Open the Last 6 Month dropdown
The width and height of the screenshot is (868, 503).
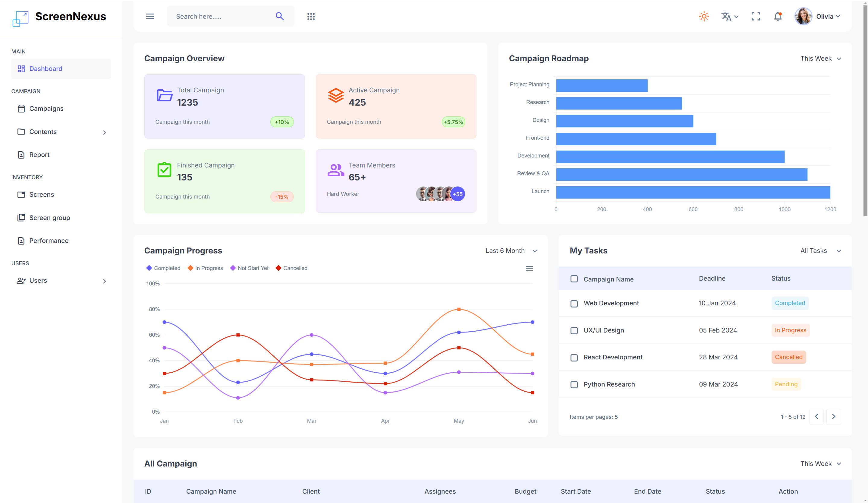coord(511,251)
